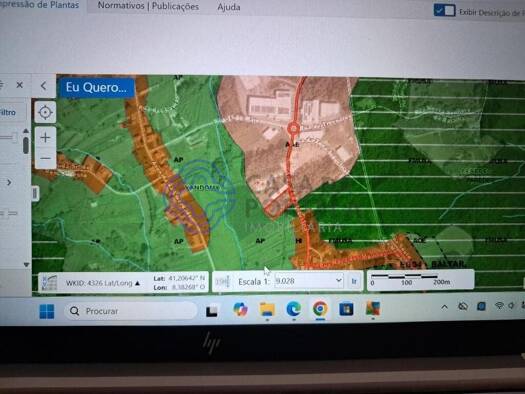Open Google Chrome from the taskbar

coord(320,308)
